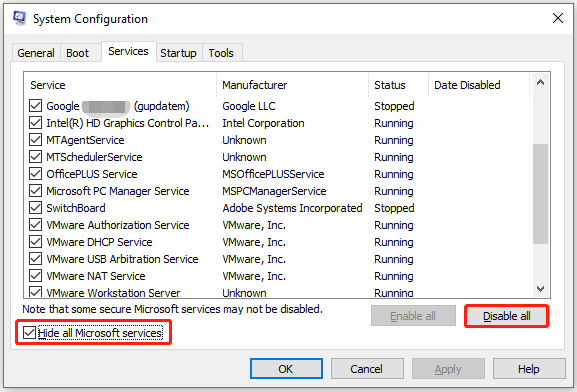577x392 pixels.
Task: Select the Intel Corporation manufacturer cell
Action: point(263,123)
